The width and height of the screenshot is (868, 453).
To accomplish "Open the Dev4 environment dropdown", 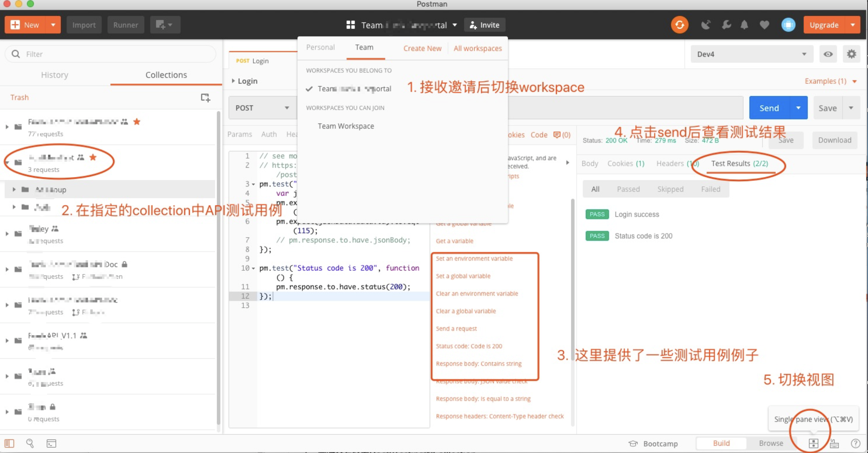I will tap(752, 54).
